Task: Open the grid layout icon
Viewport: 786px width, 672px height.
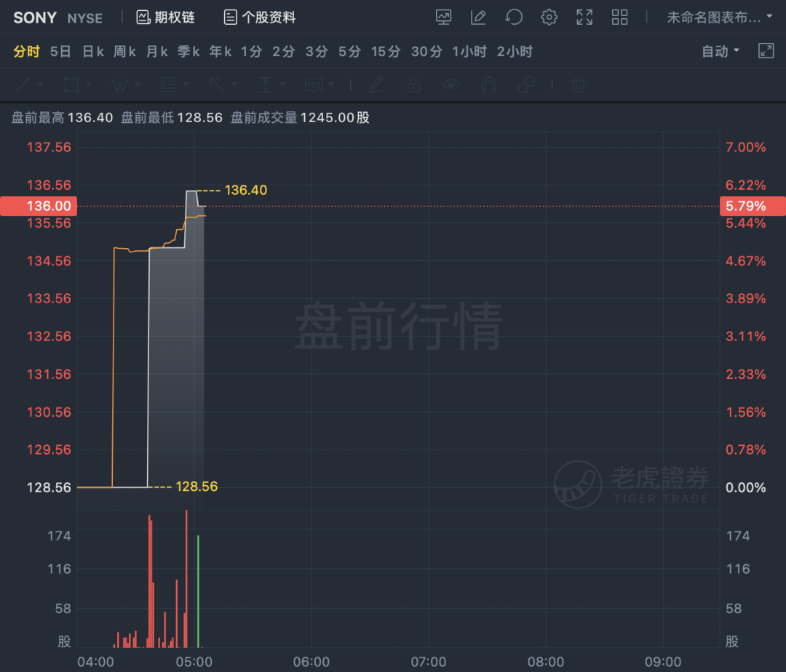Action: [x=619, y=17]
